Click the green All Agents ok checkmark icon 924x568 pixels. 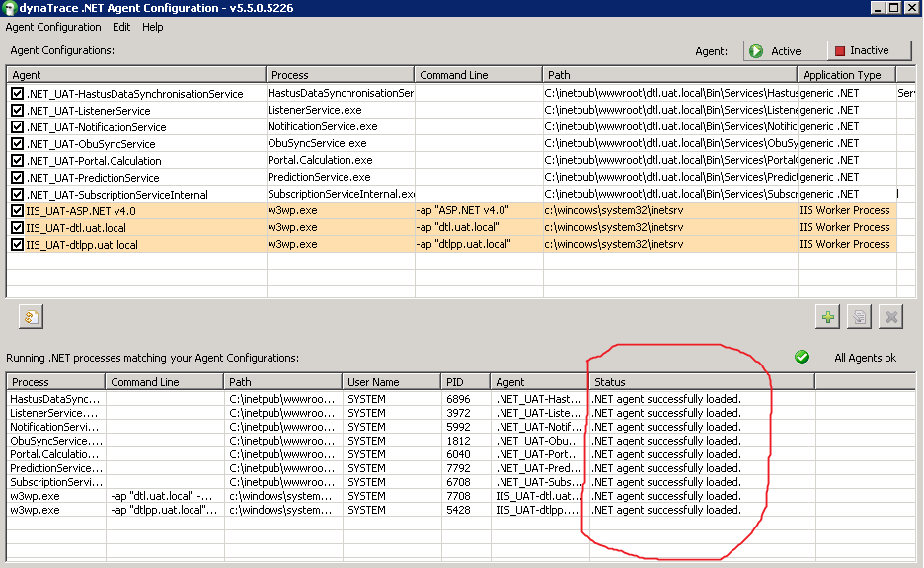(x=802, y=357)
